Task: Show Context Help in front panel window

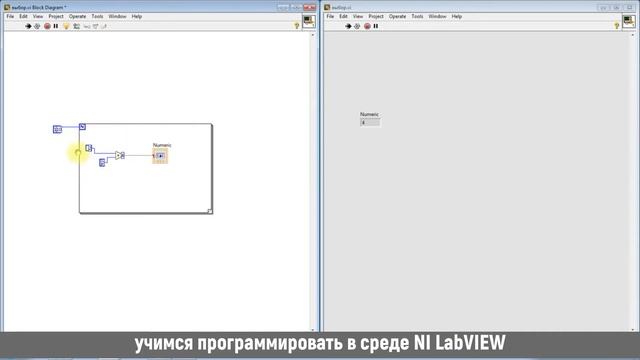Action: 617,26
